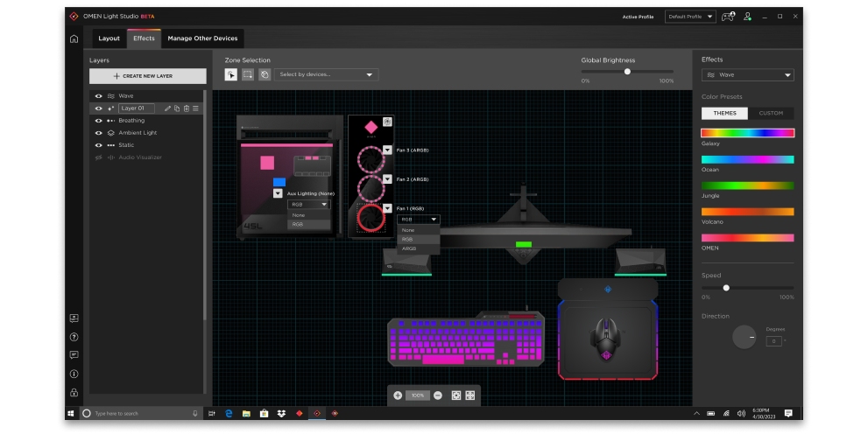The image size is (868, 434).
Task: Switch to the Effects tab
Action: coord(144,38)
